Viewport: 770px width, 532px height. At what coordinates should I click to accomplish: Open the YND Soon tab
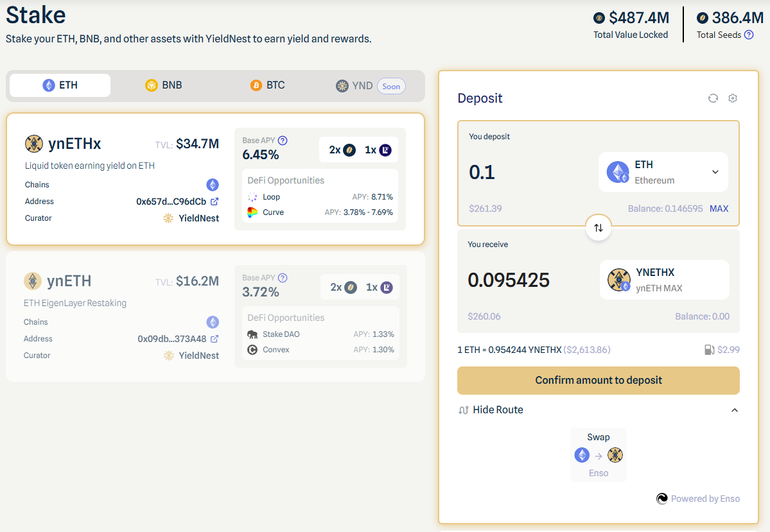click(371, 86)
